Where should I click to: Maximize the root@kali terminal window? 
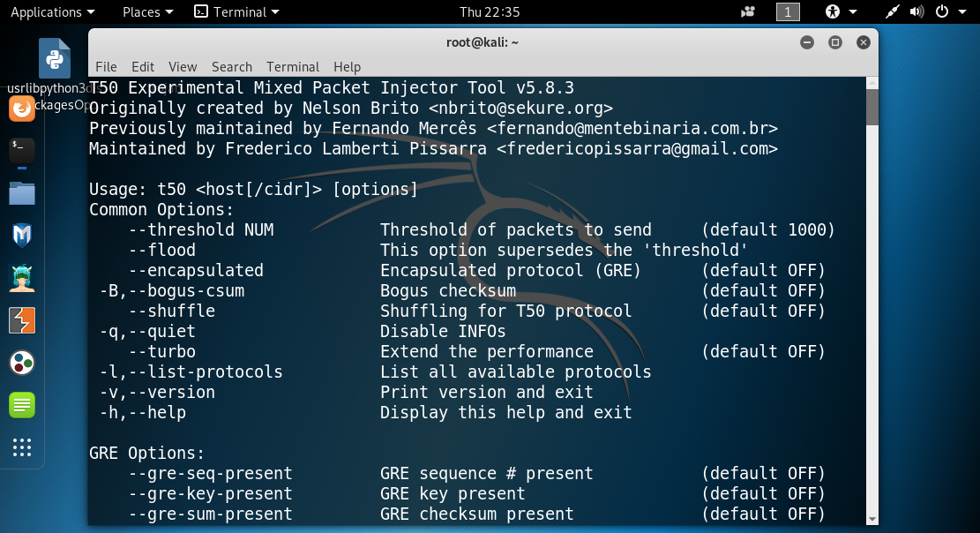(x=835, y=42)
